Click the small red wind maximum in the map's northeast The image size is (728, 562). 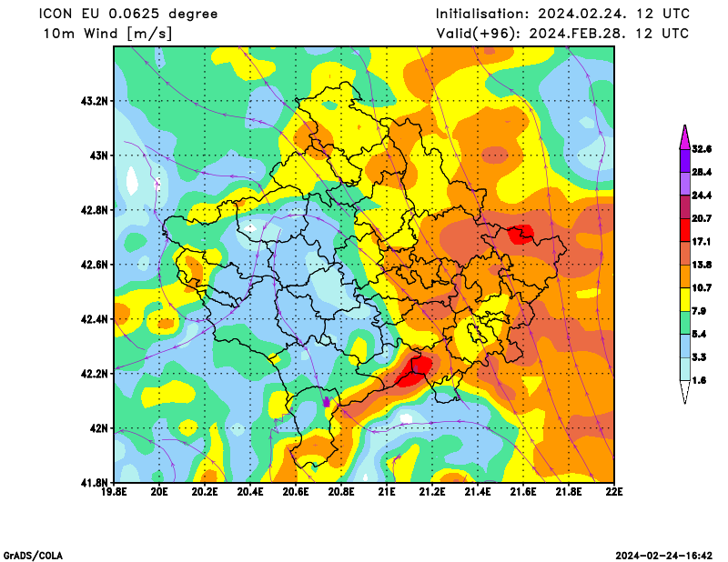[x=521, y=235]
